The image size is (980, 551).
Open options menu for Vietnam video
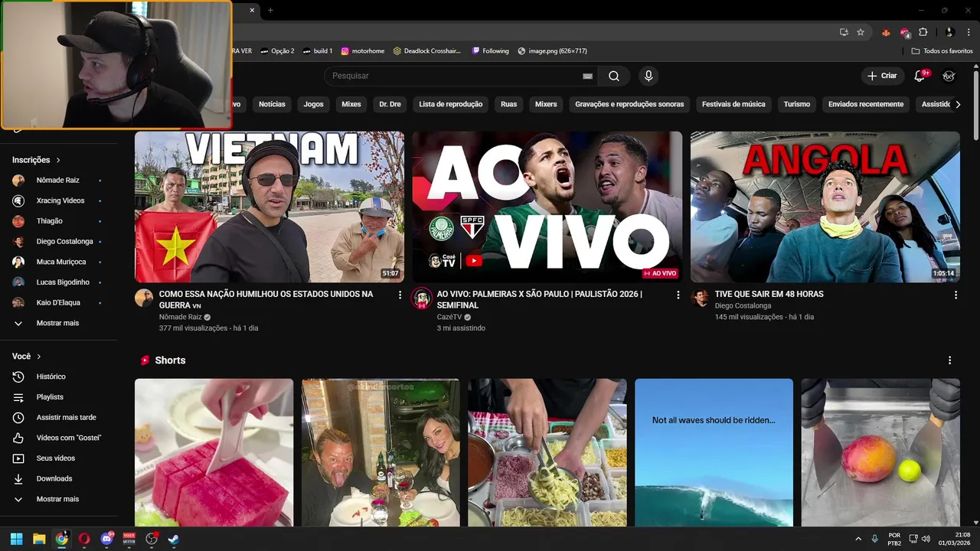pos(400,295)
